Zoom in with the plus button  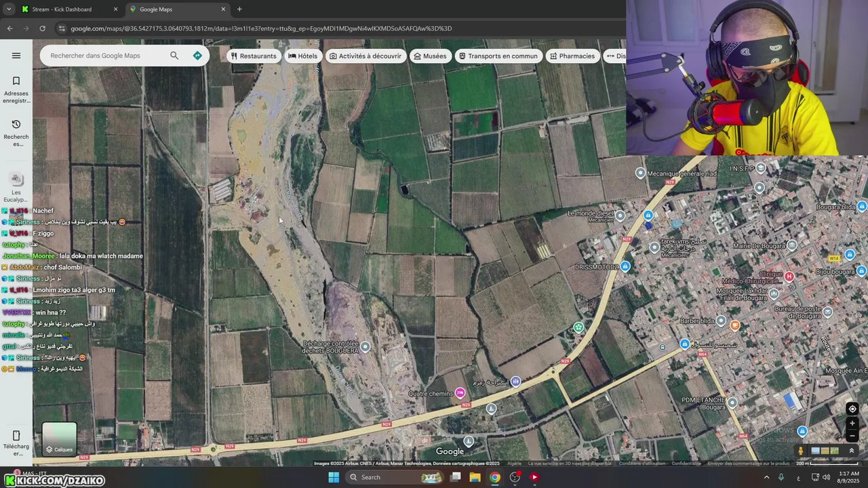click(852, 424)
